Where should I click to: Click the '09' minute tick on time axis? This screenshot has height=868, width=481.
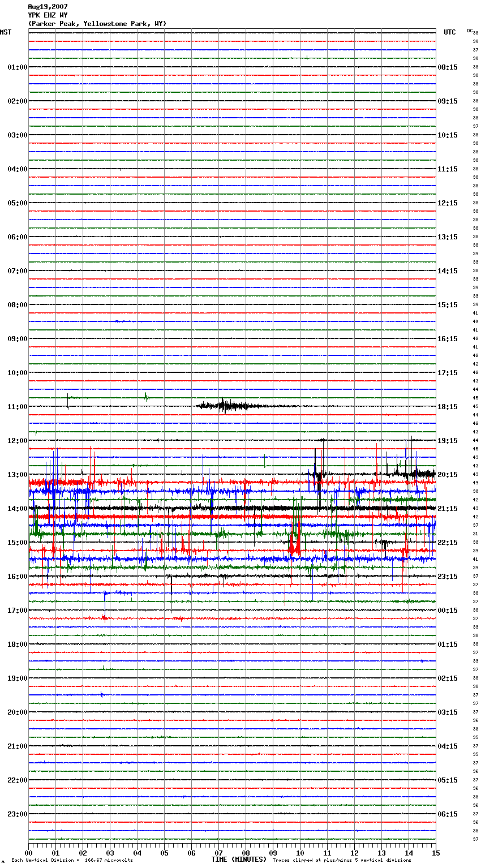(273, 853)
